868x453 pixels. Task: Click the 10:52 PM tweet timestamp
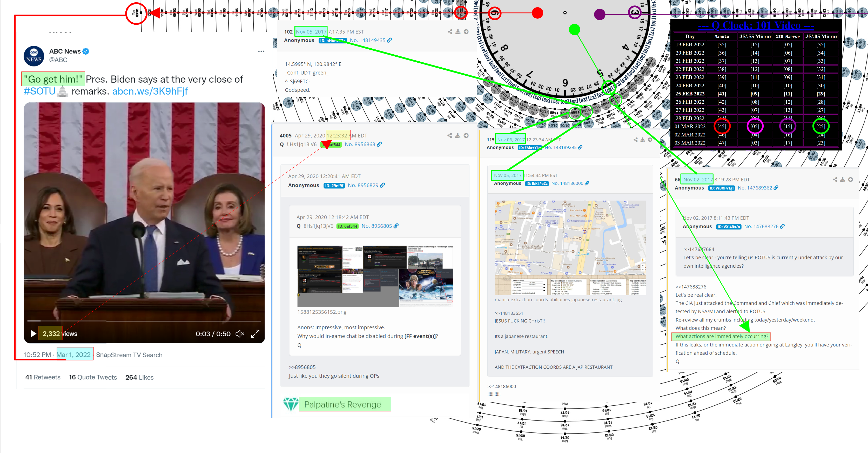(x=37, y=355)
